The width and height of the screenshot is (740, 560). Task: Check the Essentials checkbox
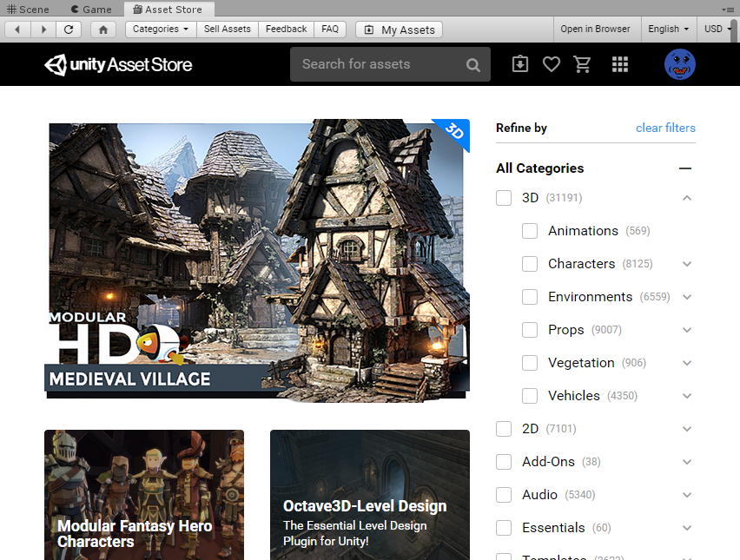[x=504, y=528]
